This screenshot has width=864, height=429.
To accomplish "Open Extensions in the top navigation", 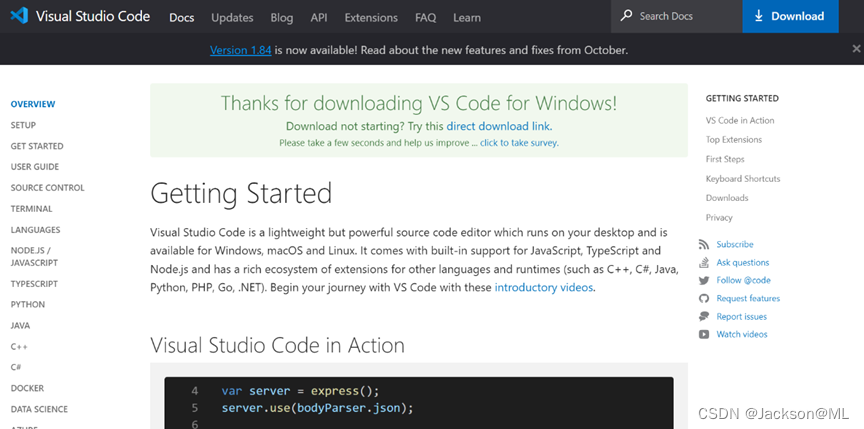I will (x=371, y=18).
